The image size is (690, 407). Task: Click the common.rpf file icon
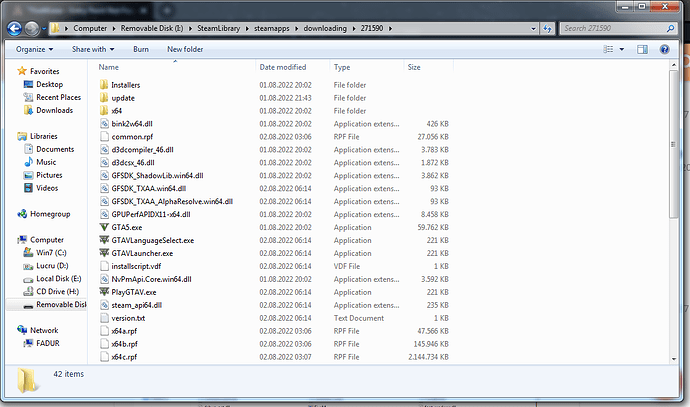click(104, 136)
